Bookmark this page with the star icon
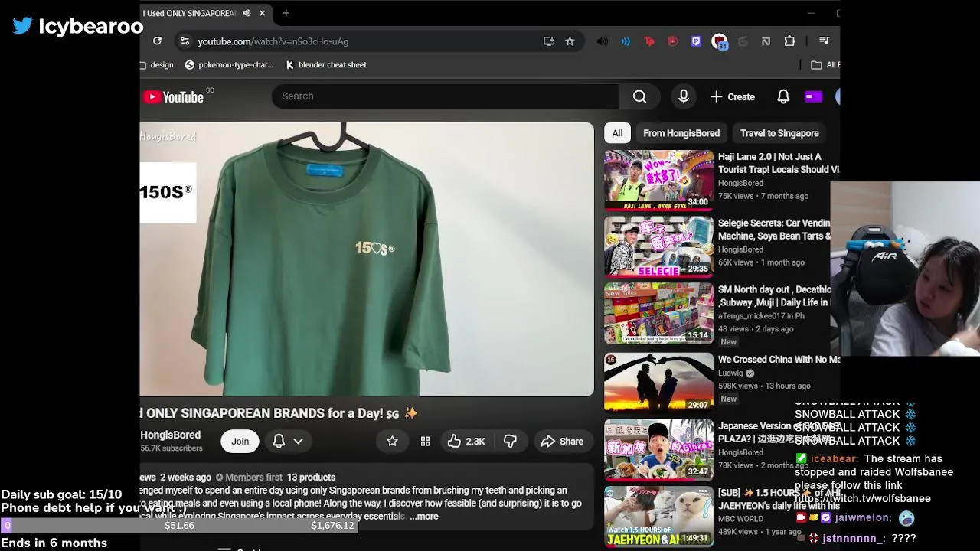Viewport: 980px width, 551px height. tap(570, 41)
